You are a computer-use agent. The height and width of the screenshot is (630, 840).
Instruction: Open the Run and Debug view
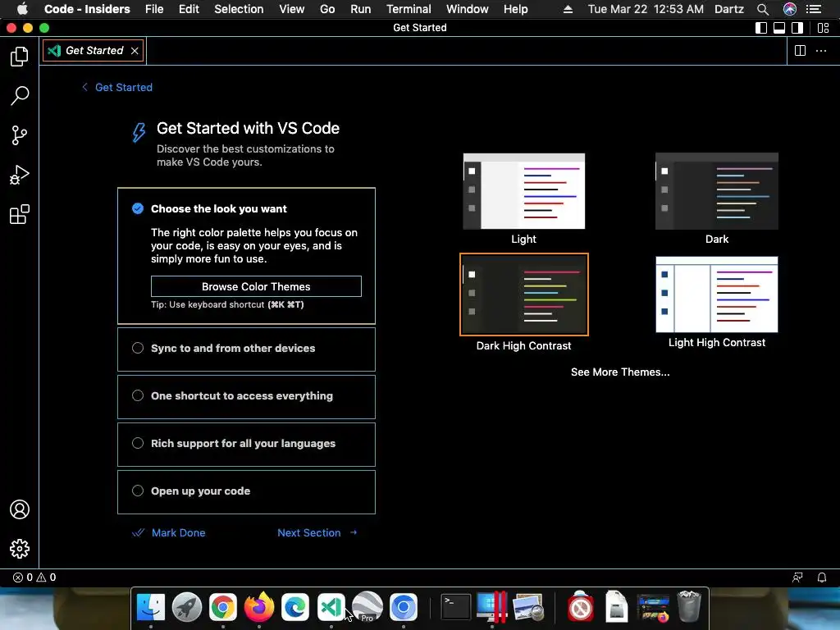20,175
